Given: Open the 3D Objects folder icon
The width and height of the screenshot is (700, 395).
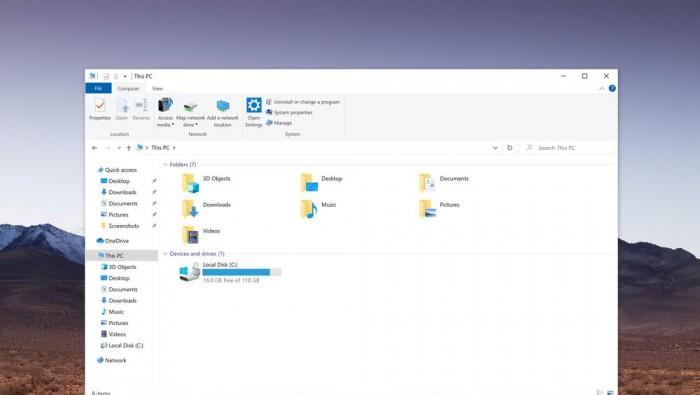Looking at the screenshot, I should click(191, 183).
